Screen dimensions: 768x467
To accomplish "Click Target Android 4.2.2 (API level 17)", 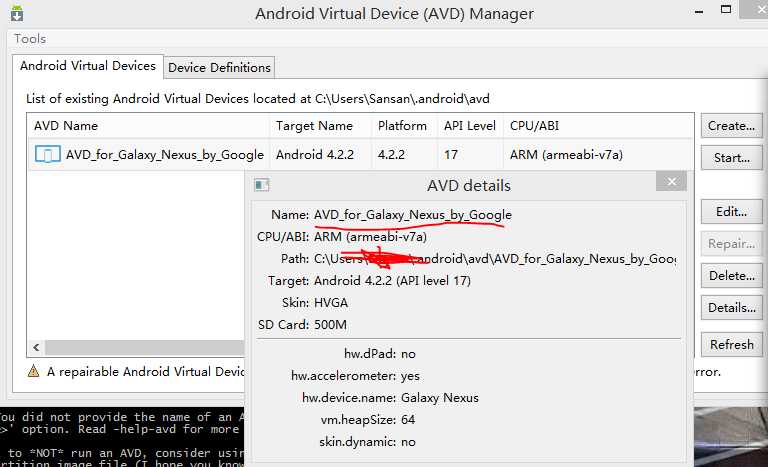I will pos(392,281).
